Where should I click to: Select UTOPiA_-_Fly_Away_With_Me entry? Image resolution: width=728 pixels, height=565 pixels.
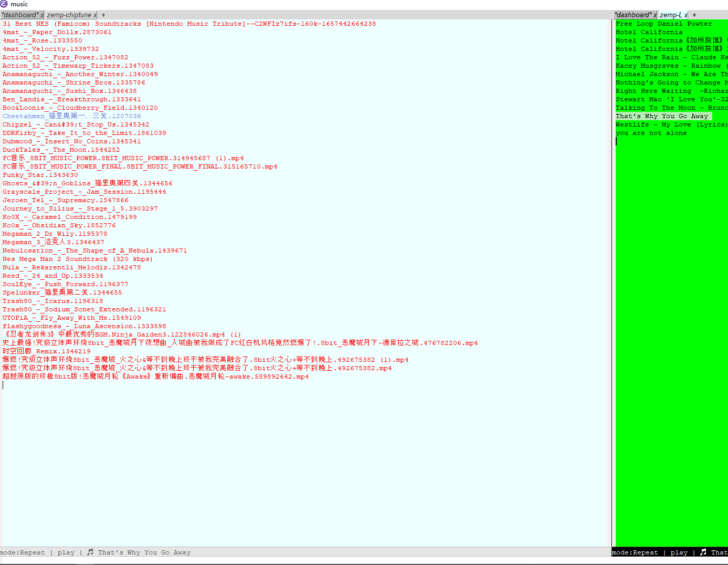72,318
